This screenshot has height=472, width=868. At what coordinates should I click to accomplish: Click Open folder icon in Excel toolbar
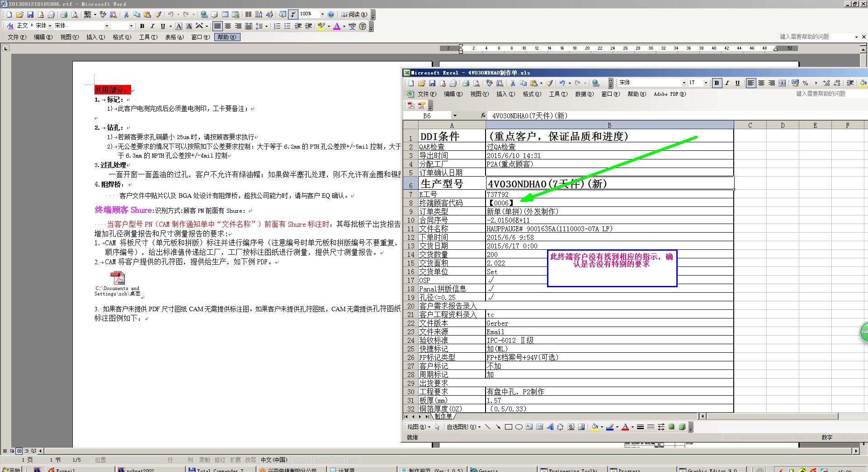pos(422,83)
